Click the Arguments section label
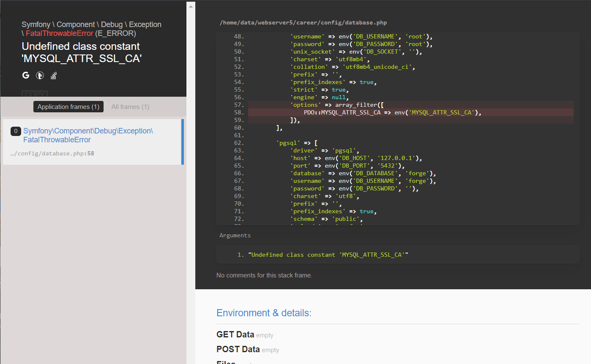 tap(235, 235)
